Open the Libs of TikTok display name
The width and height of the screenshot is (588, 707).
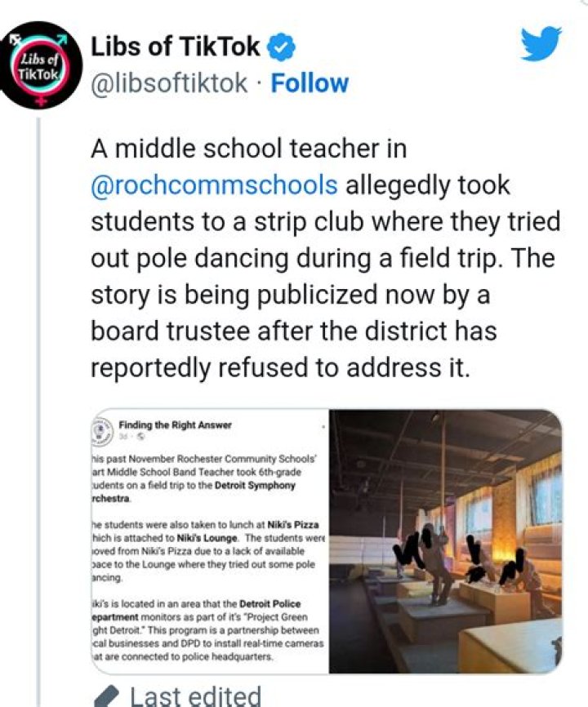pos(176,47)
